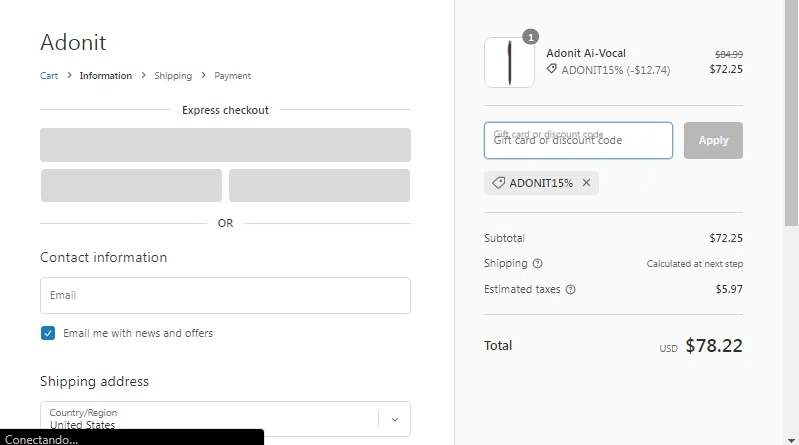Click the discount tag icon under Adonit Ai-Vocal

coord(552,69)
